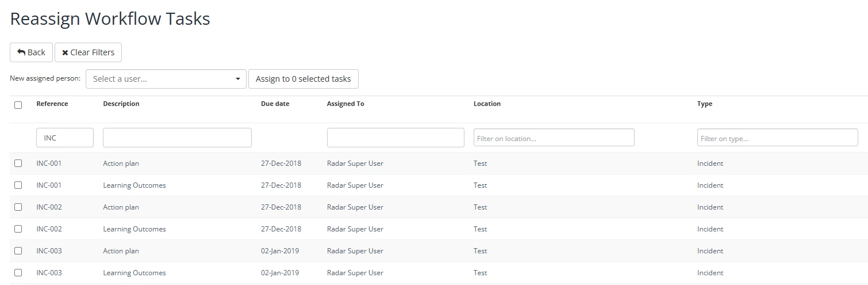Toggle the select-all checkbox in header
Image resolution: width=868 pixels, height=285 pixels.
point(18,105)
